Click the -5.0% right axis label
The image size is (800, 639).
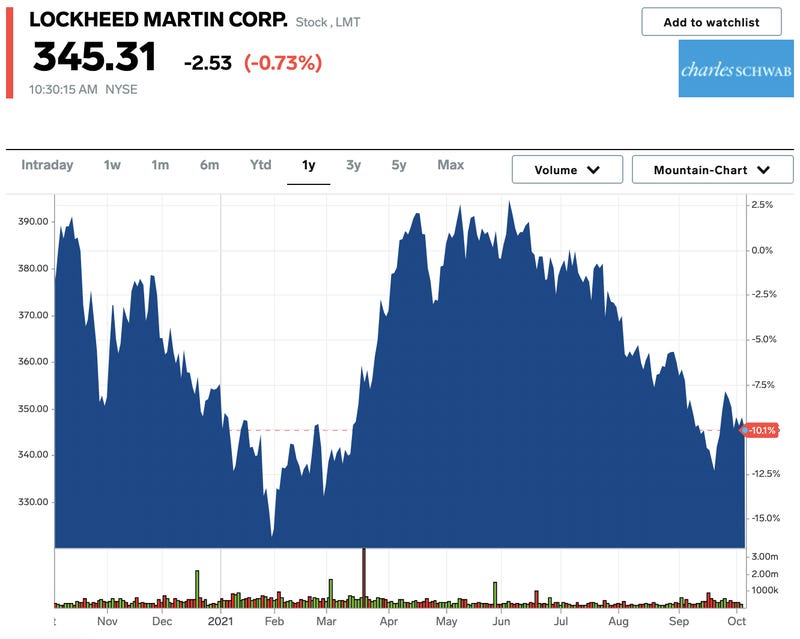coord(764,339)
